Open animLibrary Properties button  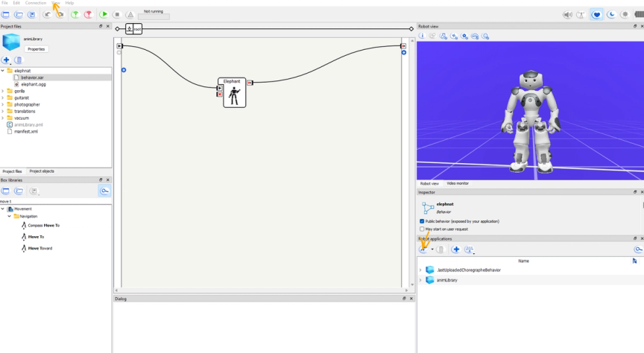pyautogui.click(x=36, y=49)
